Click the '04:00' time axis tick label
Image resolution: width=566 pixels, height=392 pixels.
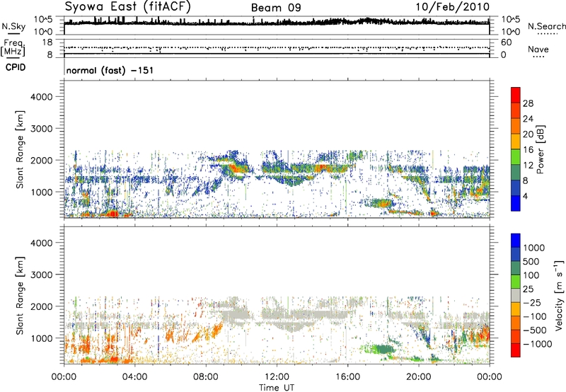click(x=134, y=377)
